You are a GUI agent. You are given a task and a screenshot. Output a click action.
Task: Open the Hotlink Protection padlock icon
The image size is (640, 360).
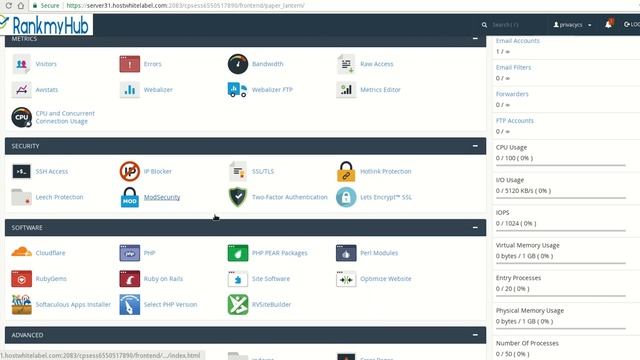coord(346,171)
